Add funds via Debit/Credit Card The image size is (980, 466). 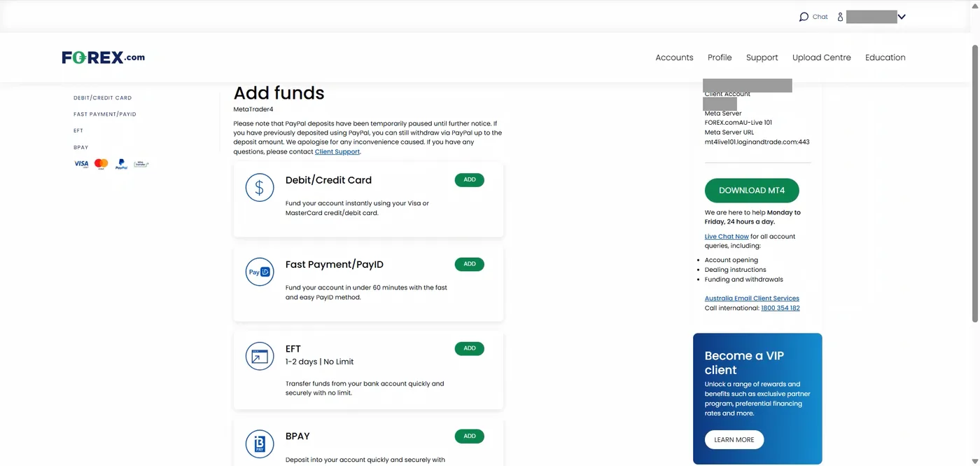(x=470, y=180)
